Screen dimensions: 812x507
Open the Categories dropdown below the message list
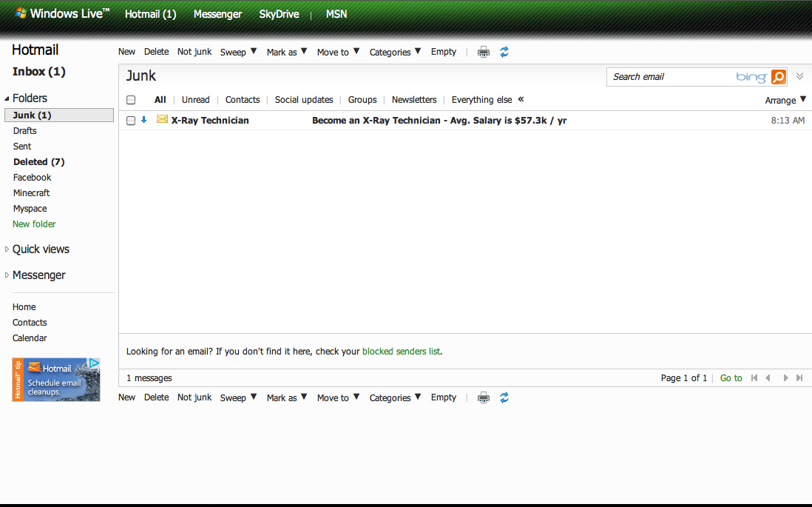click(x=395, y=397)
